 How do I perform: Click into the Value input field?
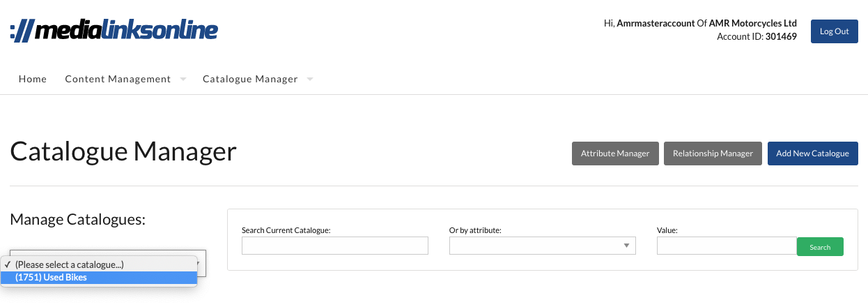point(726,246)
